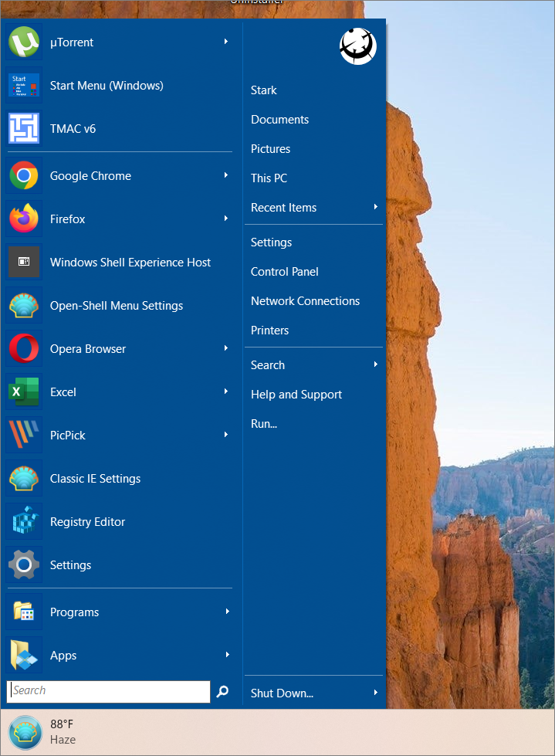Expand the Recent Items submenu arrow

376,207
